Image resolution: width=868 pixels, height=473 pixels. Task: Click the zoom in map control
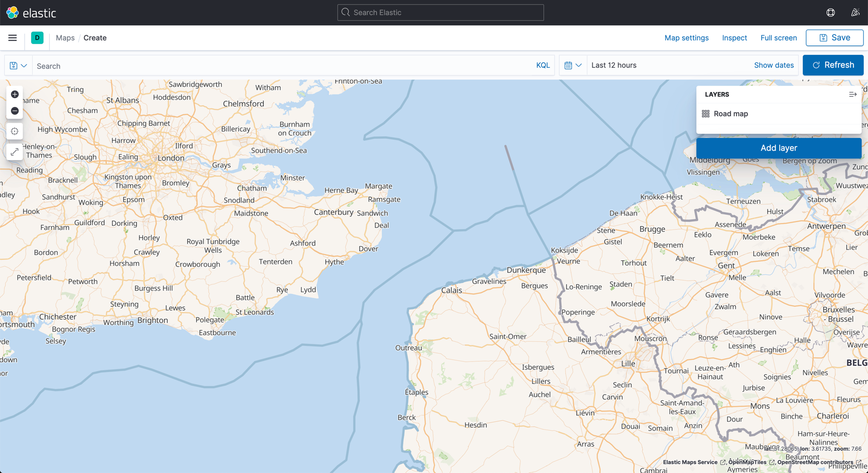(14, 94)
